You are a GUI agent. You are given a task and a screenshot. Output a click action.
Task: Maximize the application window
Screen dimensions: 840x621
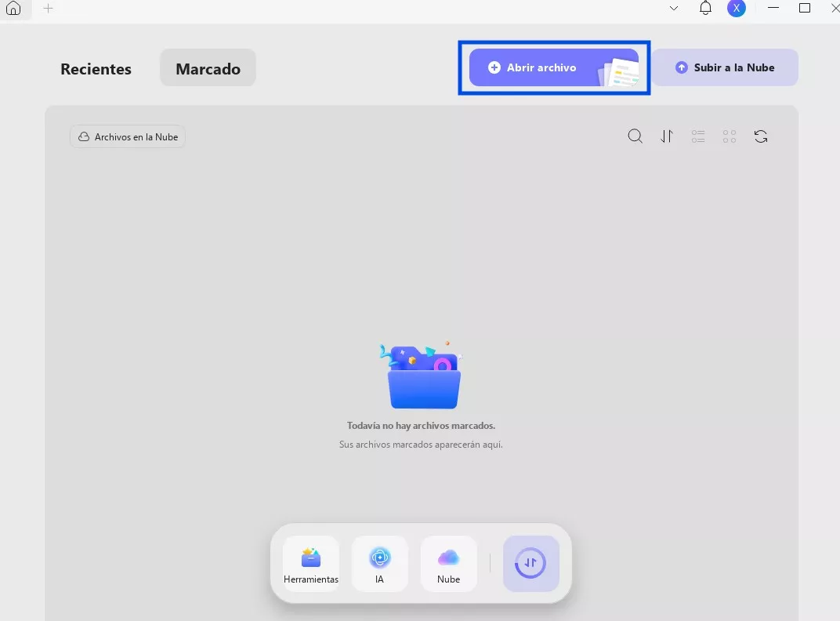click(805, 8)
